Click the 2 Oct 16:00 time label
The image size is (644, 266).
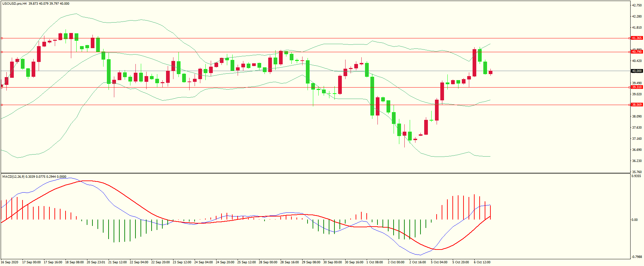[x=417, y=262]
